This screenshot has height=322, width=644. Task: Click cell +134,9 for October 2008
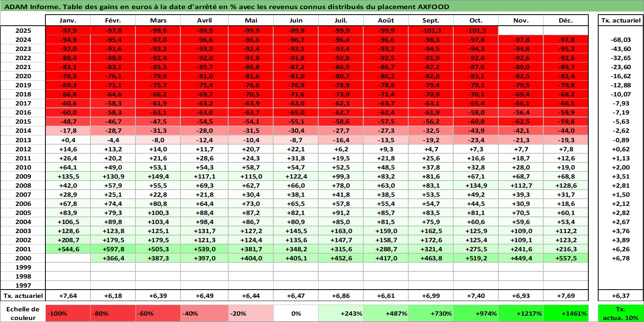coord(476,185)
